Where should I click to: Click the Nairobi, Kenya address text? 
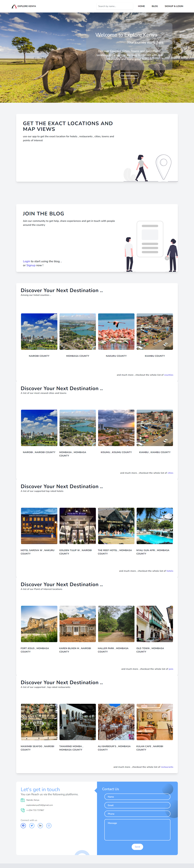tap(33, 800)
